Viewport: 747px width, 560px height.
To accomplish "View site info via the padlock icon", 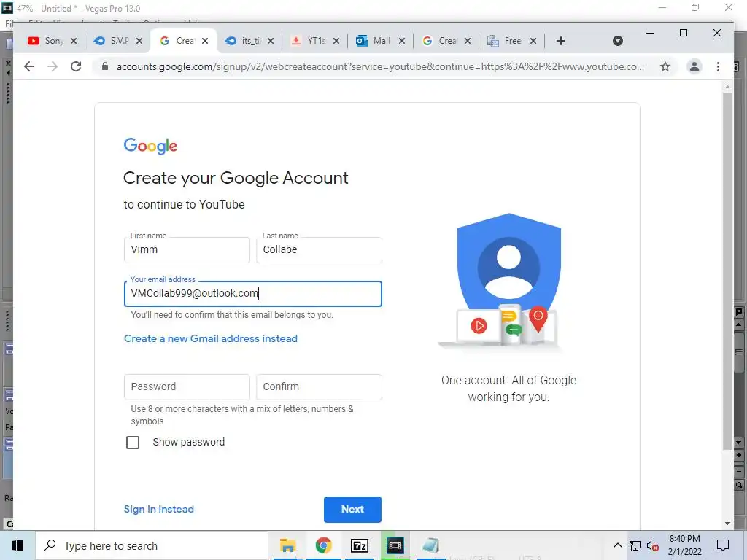I will point(105,66).
